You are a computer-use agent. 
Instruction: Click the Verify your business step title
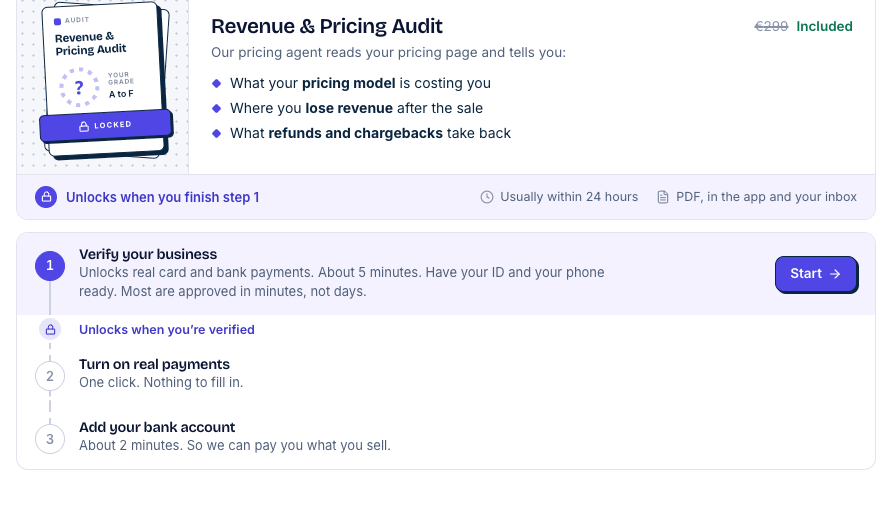148,254
